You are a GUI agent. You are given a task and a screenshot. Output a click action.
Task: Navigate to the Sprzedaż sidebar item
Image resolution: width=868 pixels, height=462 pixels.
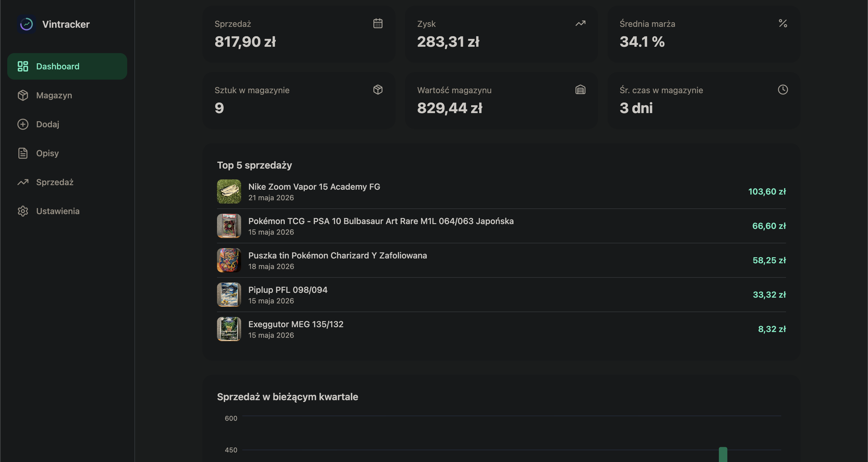(x=67, y=182)
